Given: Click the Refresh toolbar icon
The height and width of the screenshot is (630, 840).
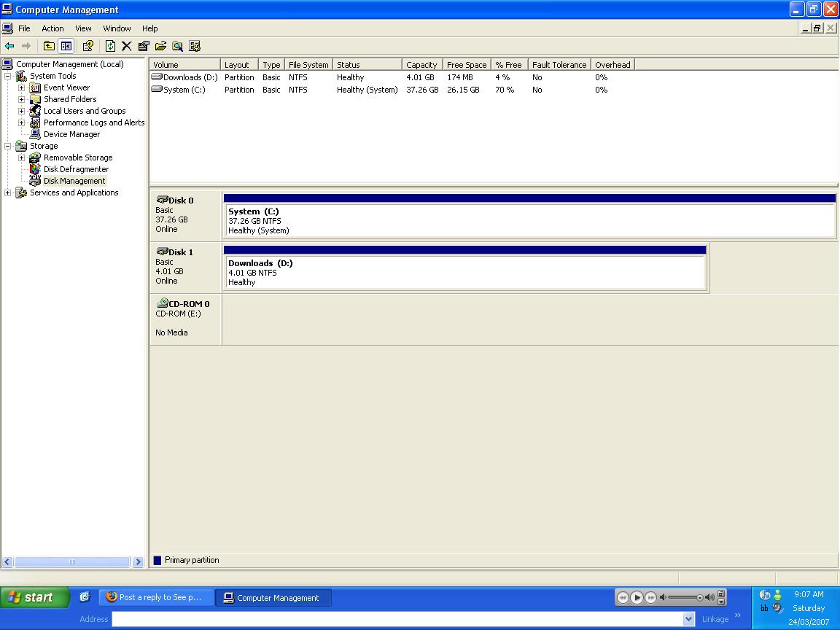Looking at the screenshot, I should click(x=110, y=46).
